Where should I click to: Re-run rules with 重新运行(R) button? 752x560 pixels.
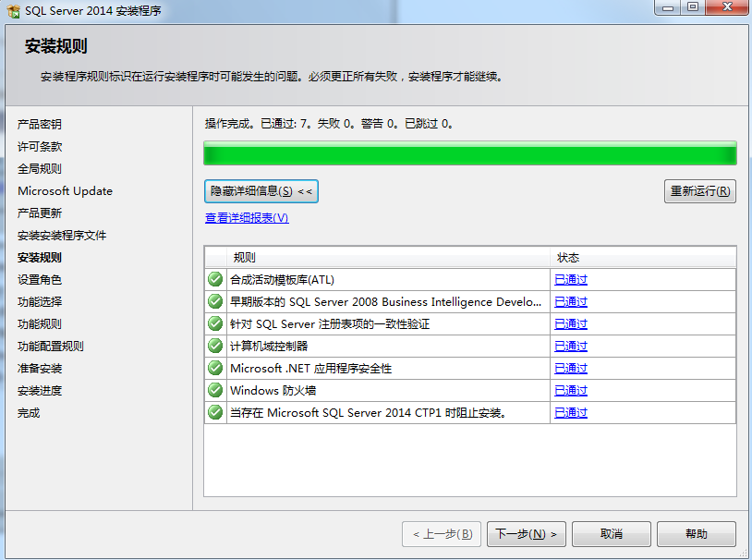pos(699,191)
